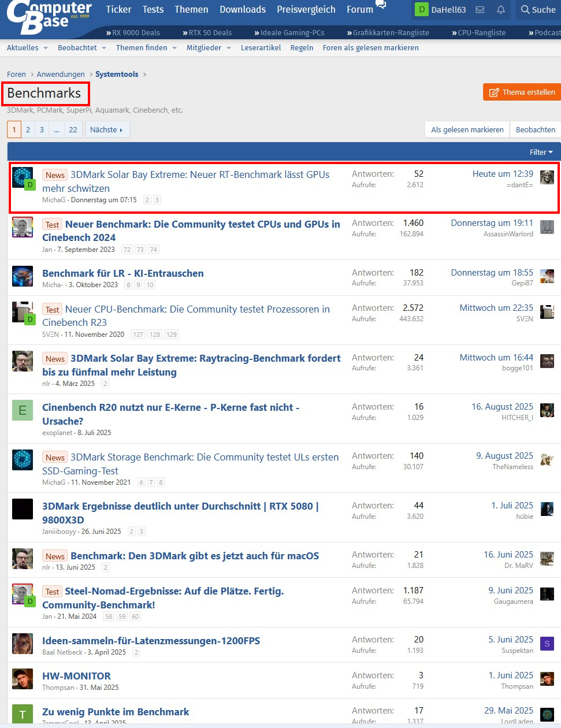The width and height of the screenshot is (561, 728).
Task: Open thread Benchmark für LR - KI-Entrauschen
Action: (x=123, y=273)
